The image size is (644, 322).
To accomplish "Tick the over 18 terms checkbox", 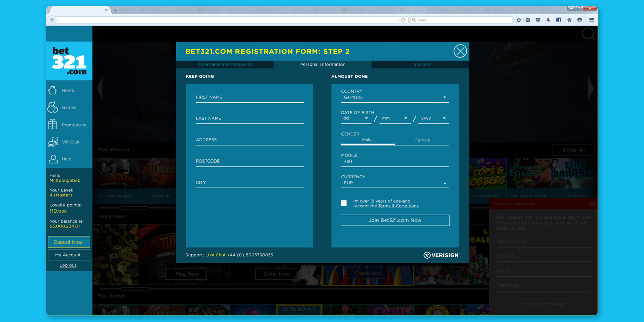I will tap(344, 203).
